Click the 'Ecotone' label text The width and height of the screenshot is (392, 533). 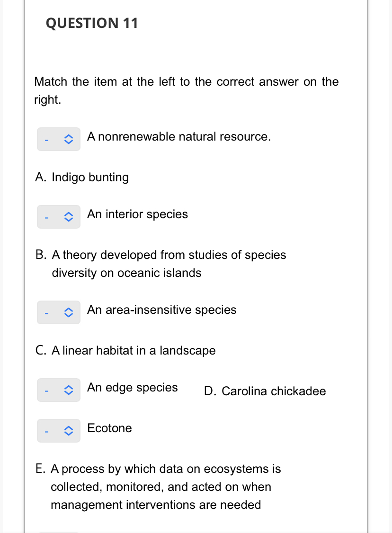109,428
